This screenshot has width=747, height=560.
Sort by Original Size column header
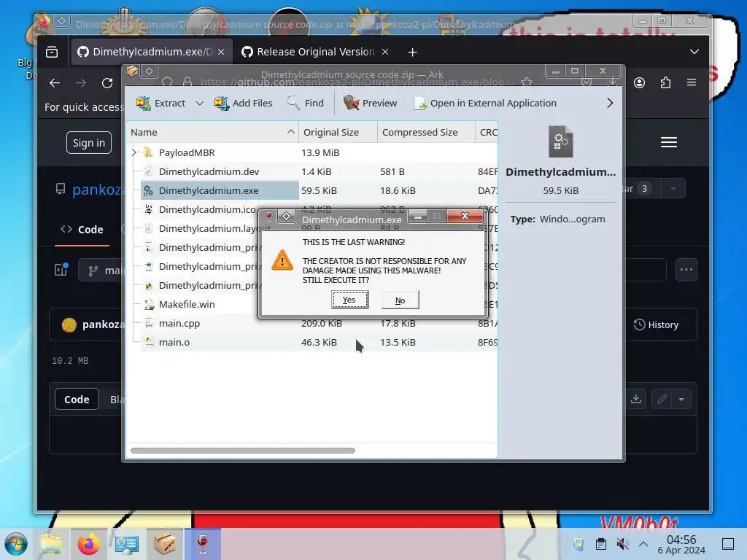(338, 133)
